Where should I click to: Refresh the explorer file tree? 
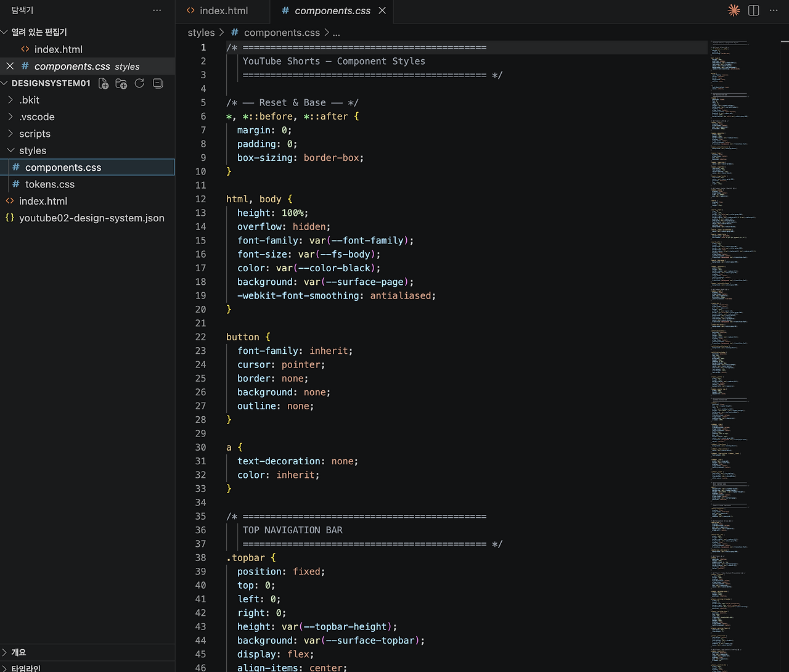(x=139, y=84)
